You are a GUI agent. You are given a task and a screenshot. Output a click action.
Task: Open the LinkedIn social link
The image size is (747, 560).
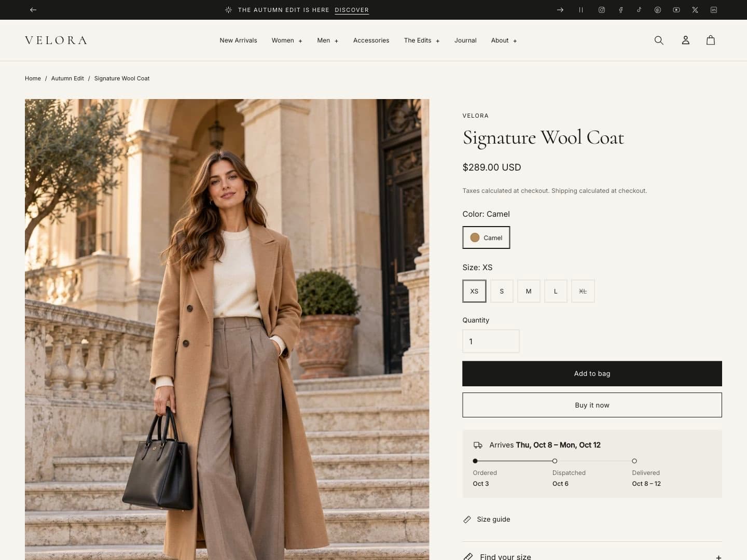[714, 10]
